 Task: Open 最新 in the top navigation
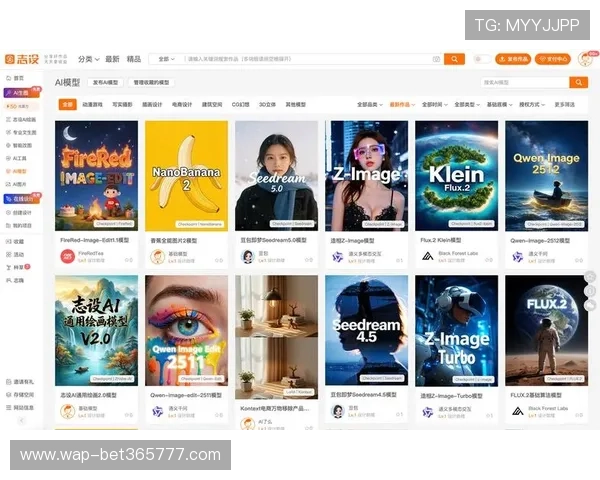coord(112,59)
